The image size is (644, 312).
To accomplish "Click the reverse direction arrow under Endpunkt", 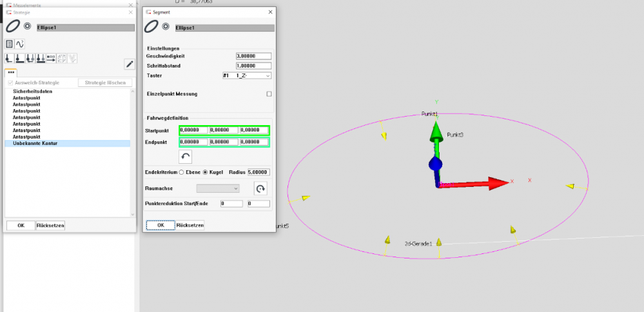I will point(185,157).
